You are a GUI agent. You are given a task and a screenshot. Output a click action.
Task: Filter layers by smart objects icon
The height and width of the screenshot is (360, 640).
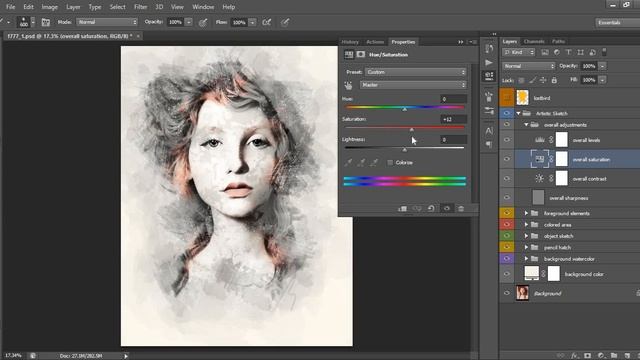click(x=593, y=52)
